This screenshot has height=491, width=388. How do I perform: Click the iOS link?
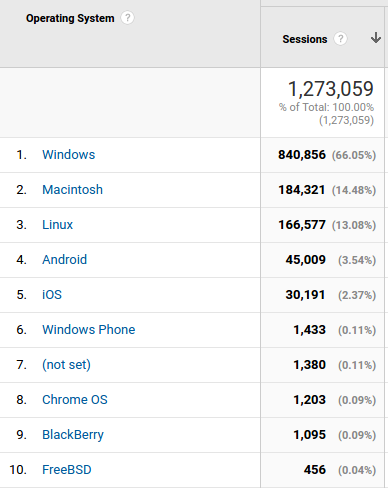pyautogui.click(x=52, y=295)
